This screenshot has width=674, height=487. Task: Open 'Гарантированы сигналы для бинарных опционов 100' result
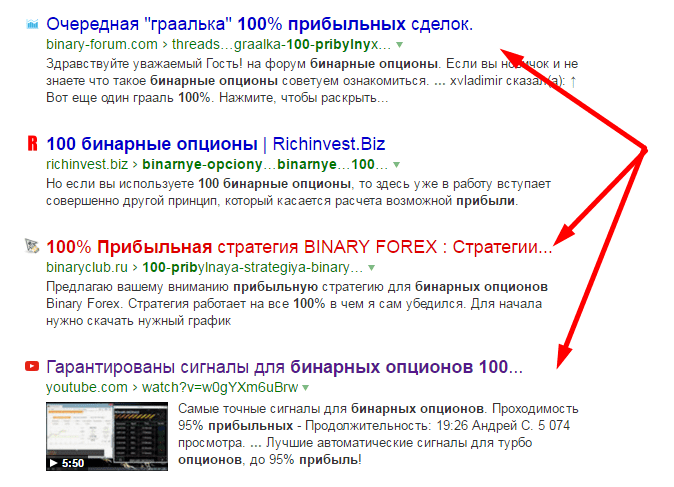coord(284,367)
